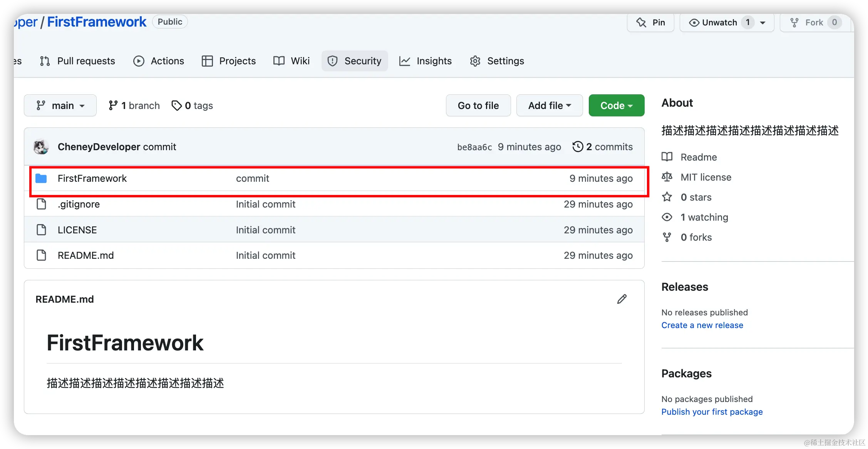Expand the green Code dropdown
Screen dimensions: 868x449
[x=616, y=106]
